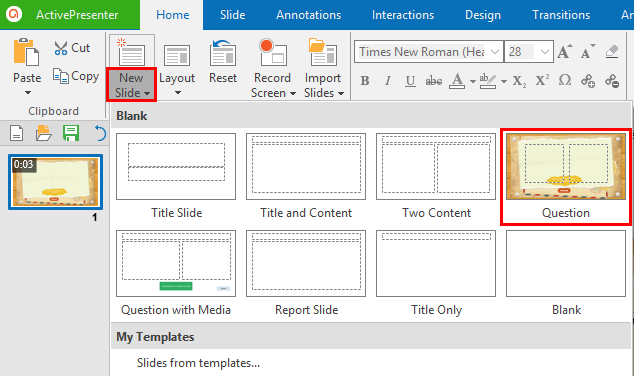Toggle strikethrough formatting
634x376 pixels.
[433, 81]
